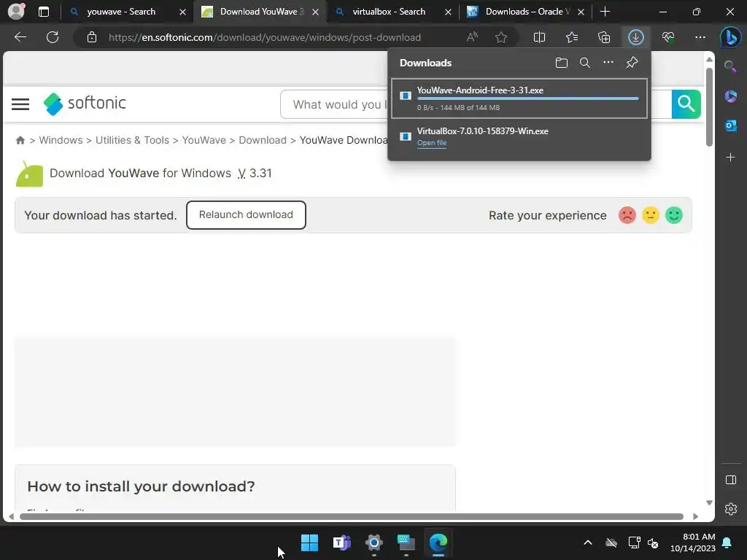Switch to the virtualbox - Search tab
This screenshot has width=747, height=560.
(388, 12)
